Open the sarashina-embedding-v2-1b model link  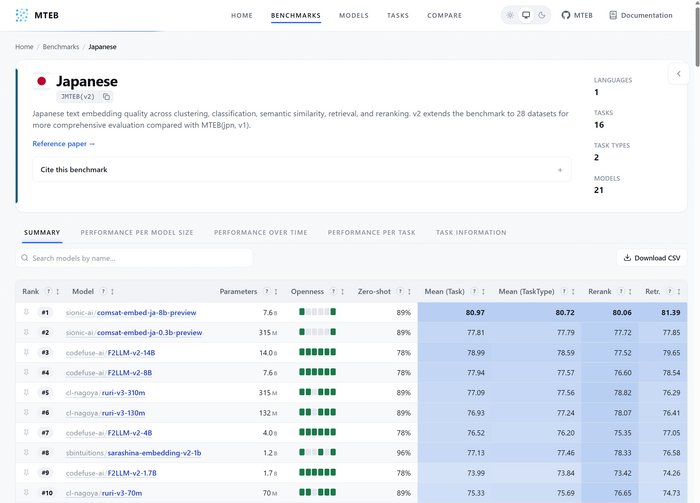click(133, 453)
